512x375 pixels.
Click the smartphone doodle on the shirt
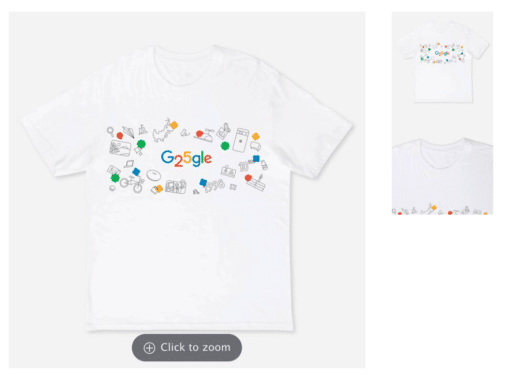241,140
